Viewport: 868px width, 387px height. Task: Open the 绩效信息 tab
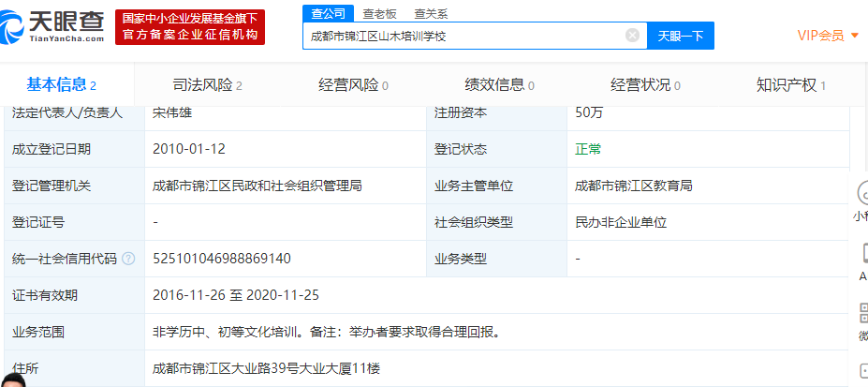[499, 84]
